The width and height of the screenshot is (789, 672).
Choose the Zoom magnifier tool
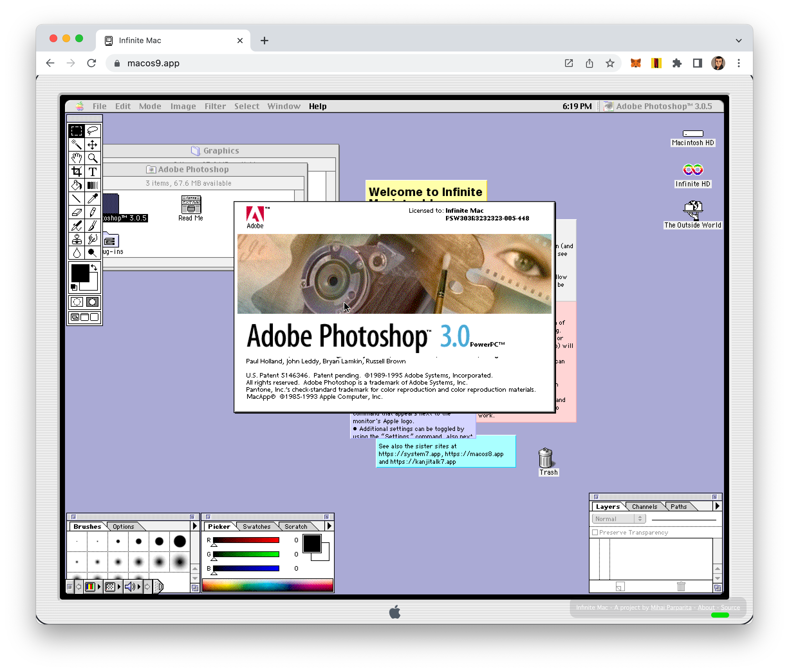[93, 158]
